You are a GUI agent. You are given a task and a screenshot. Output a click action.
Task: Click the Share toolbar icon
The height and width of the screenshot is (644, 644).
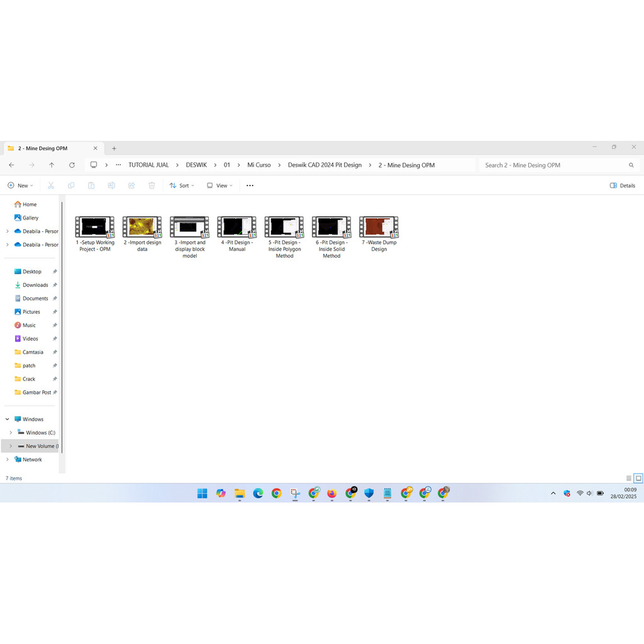coord(131,186)
